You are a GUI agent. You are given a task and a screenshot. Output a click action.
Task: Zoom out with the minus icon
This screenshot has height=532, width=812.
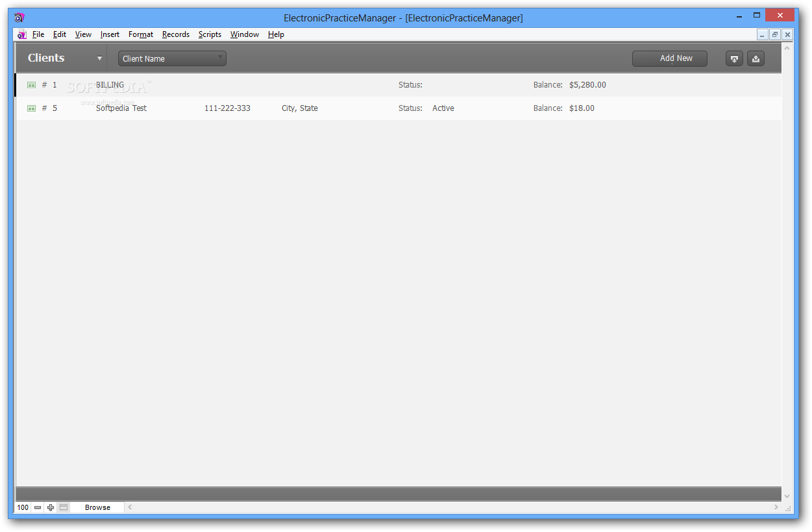click(38, 507)
